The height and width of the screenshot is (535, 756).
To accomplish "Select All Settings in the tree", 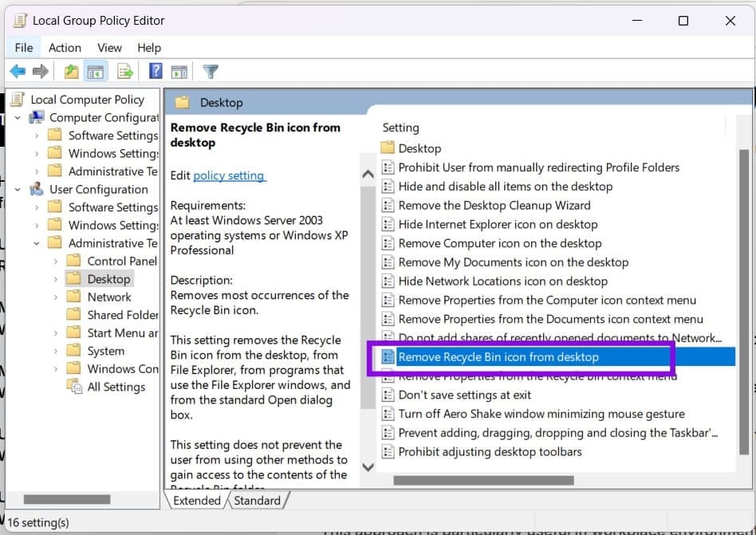I will coord(116,387).
